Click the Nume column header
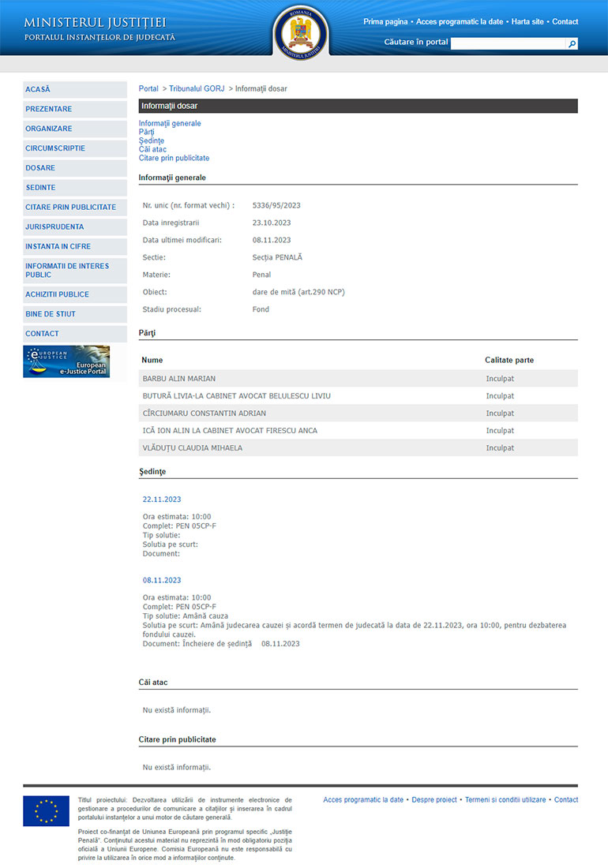Viewport: 608px width, 868px height. [x=152, y=360]
